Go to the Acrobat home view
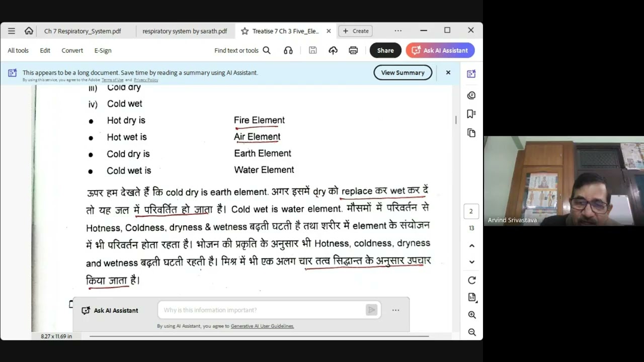The image size is (644, 362). (x=29, y=31)
